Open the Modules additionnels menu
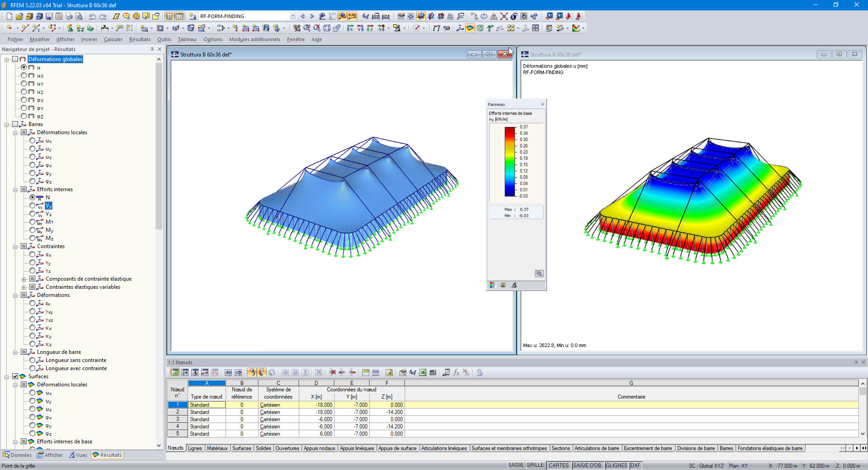Screen dimensions: 868x470 pos(255,39)
